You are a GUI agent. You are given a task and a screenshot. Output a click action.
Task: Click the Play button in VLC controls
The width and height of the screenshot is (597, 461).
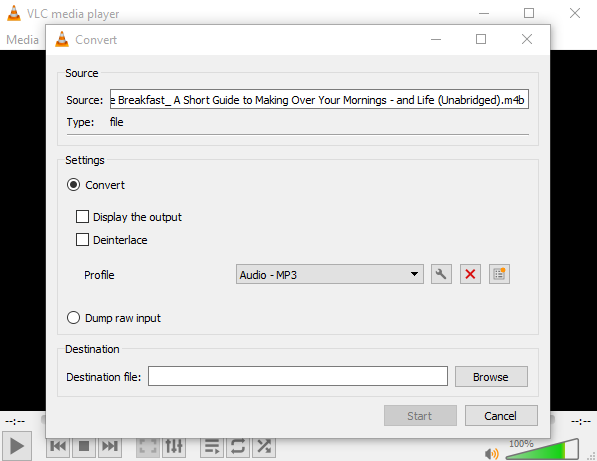17,446
